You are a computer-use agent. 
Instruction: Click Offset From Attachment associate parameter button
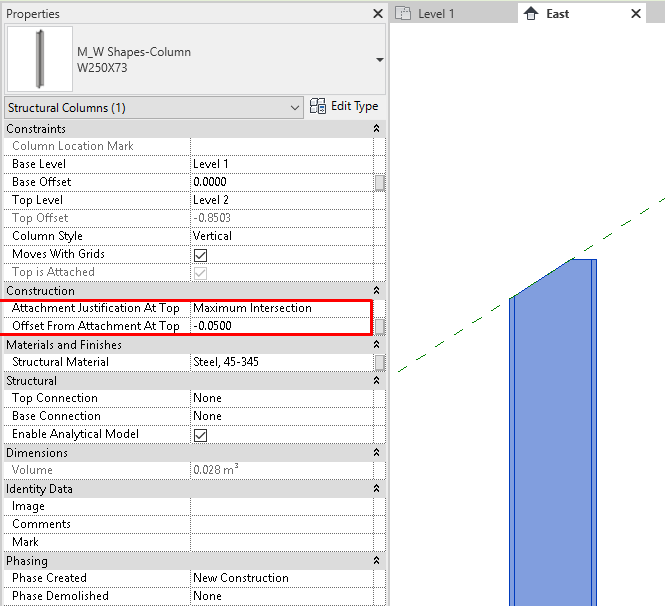click(x=380, y=327)
